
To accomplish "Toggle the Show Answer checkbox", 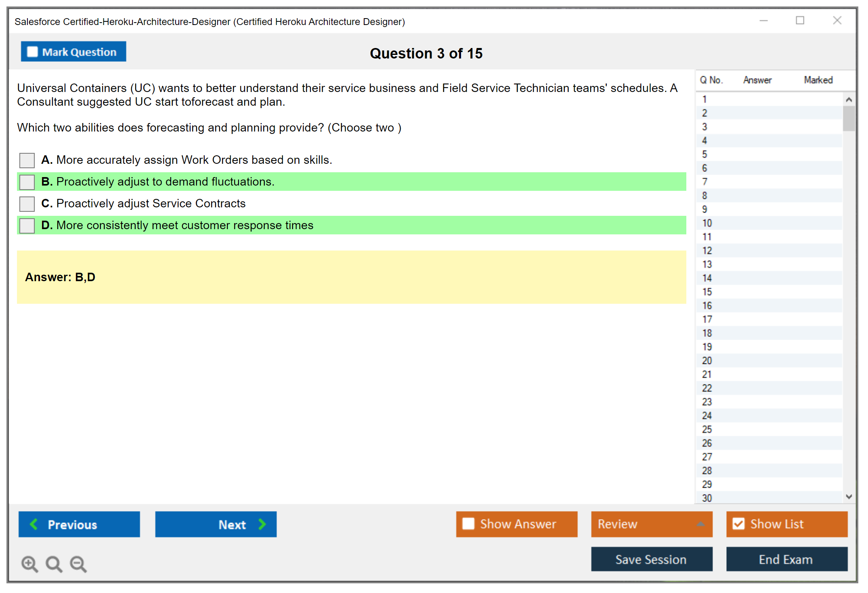I will [x=468, y=524].
